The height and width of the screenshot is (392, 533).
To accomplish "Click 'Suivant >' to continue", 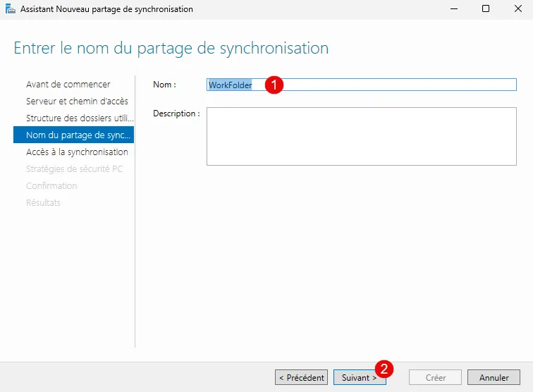I will (x=358, y=377).
